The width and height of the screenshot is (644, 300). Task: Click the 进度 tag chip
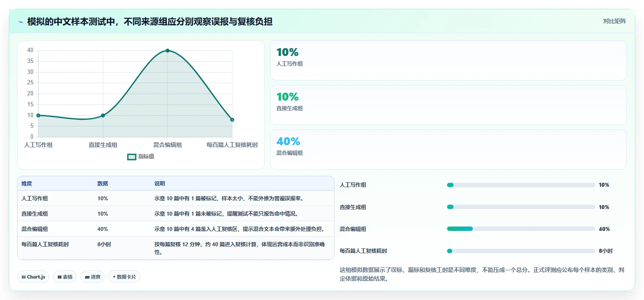[x=92, y=277]
